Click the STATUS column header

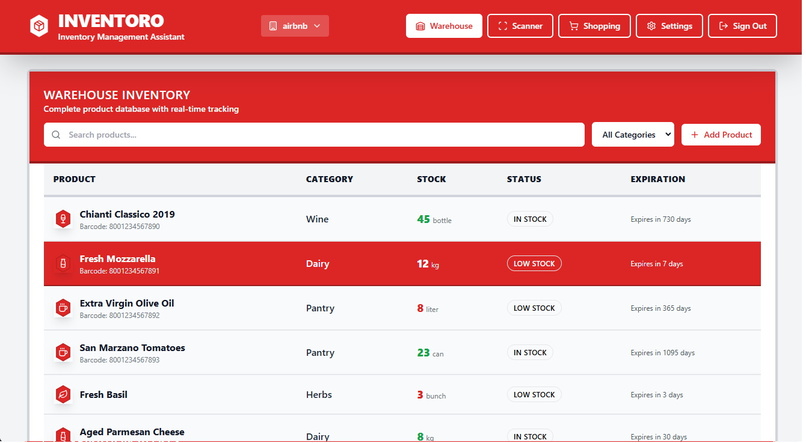pos(524,179)
